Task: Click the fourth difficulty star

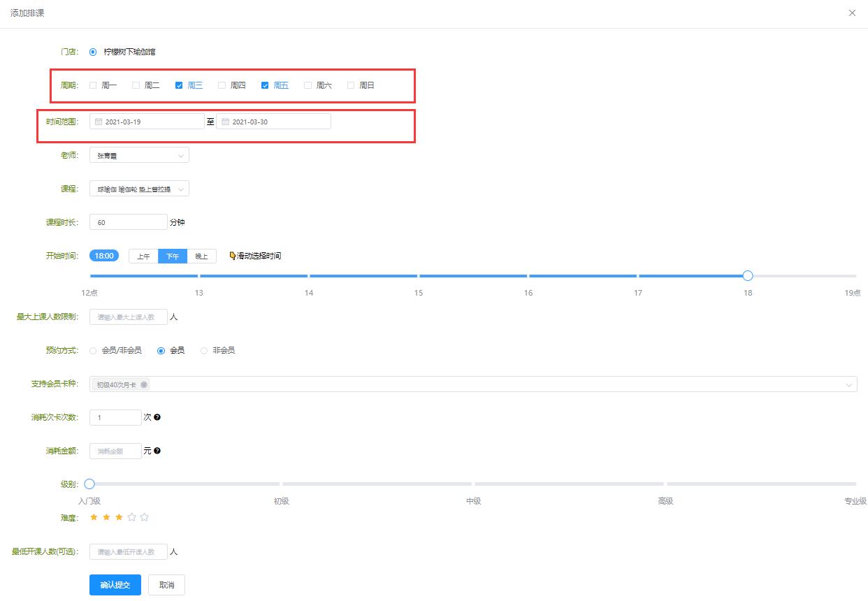Action: click(x=131, y=517)
